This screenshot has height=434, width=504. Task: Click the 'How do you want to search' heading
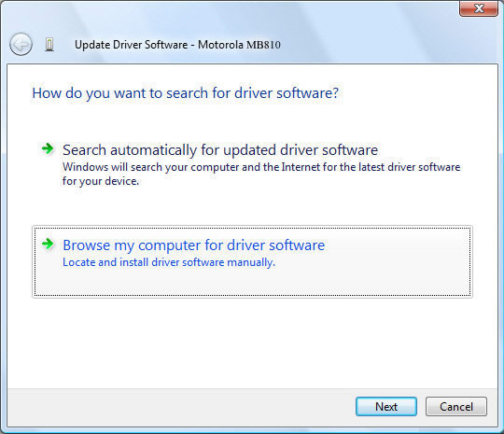(x=186, y=93)
